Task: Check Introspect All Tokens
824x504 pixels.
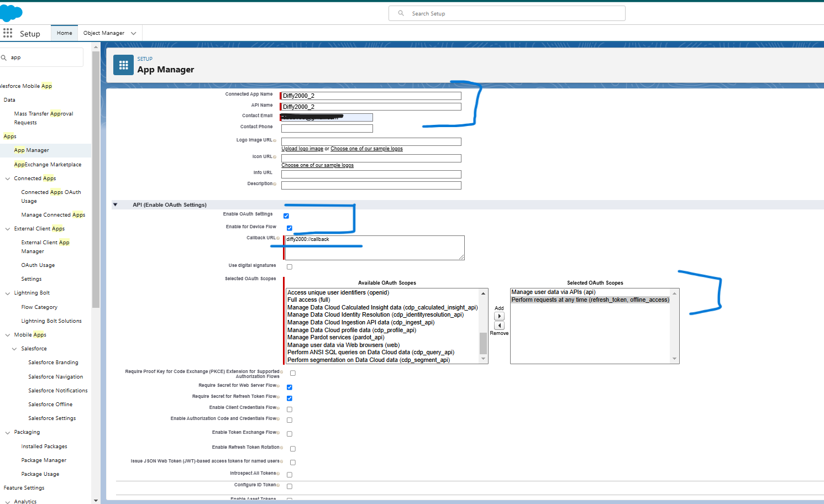Action: click(290, 475)
